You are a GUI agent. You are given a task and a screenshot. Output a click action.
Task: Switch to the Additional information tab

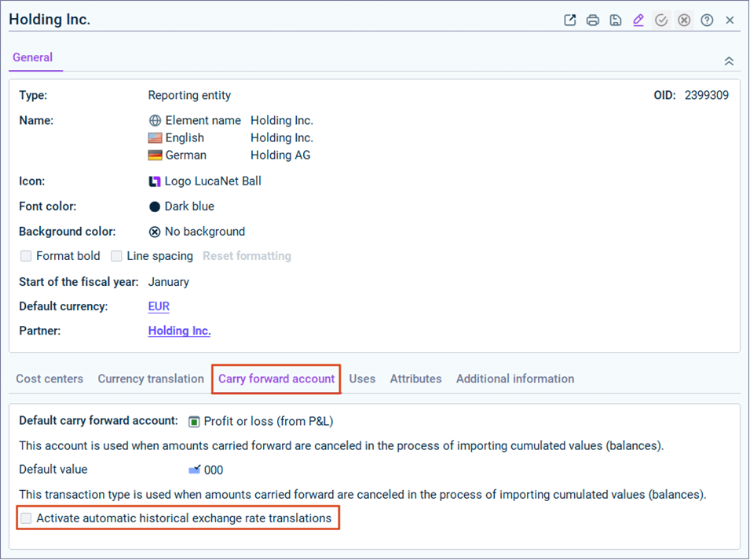pyautogui.click(x=515, y=379)
